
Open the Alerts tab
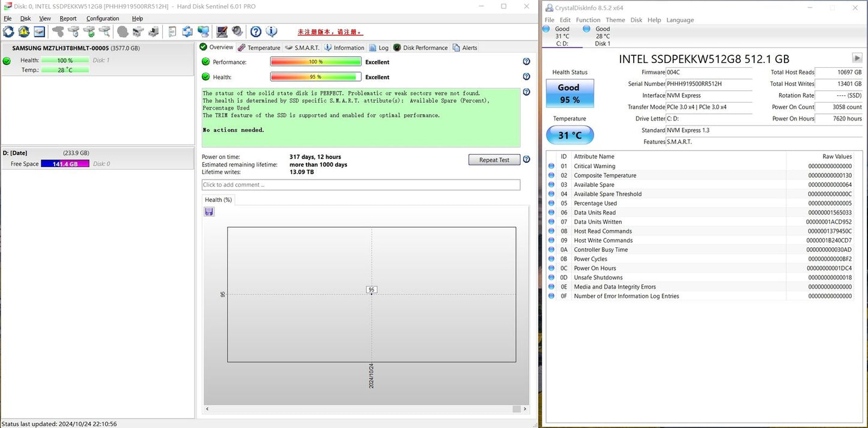point(465,47)
